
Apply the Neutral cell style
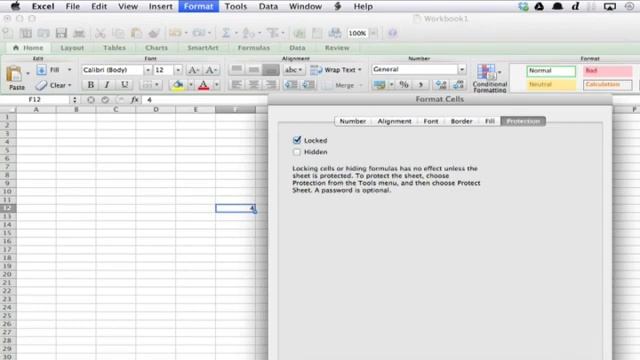tap(551, 85)
